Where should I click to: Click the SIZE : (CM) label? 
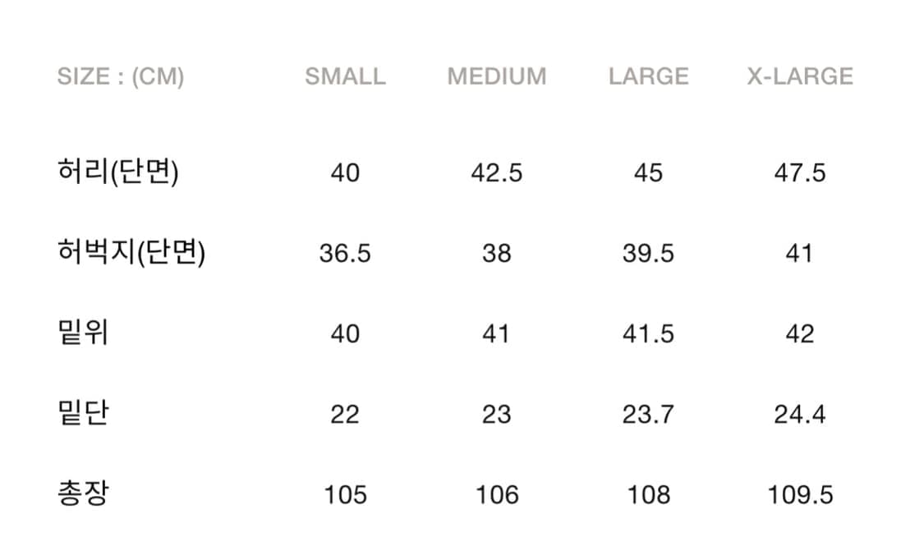[x=121, y=76]
